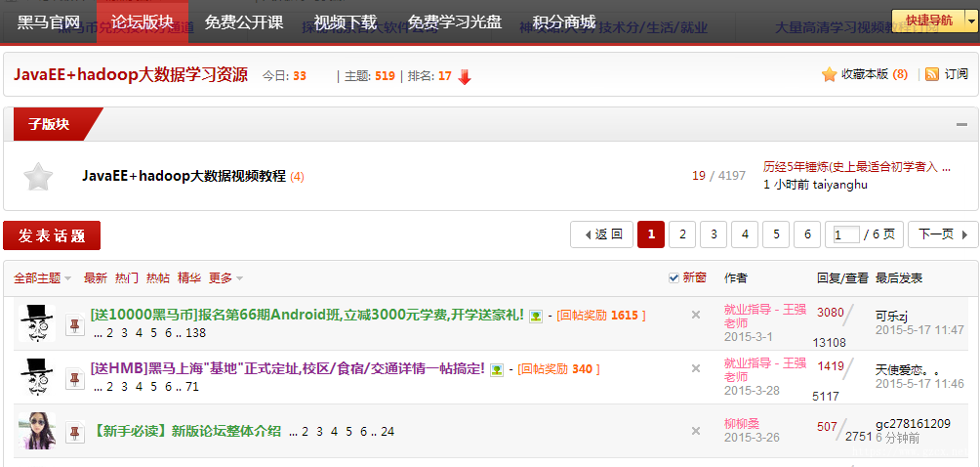Filter threads by 最新
The image size is (980, 467).
coord(95,278)
